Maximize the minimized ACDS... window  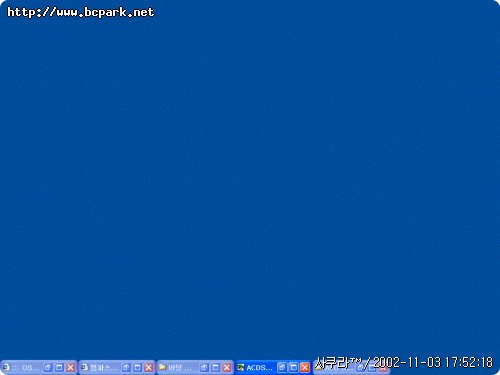tap(294, 367)
